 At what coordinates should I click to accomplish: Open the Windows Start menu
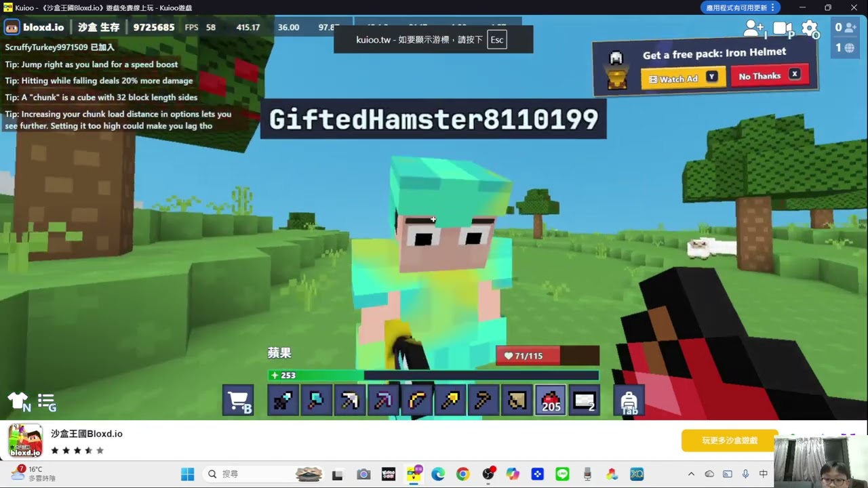click(188, 474)
